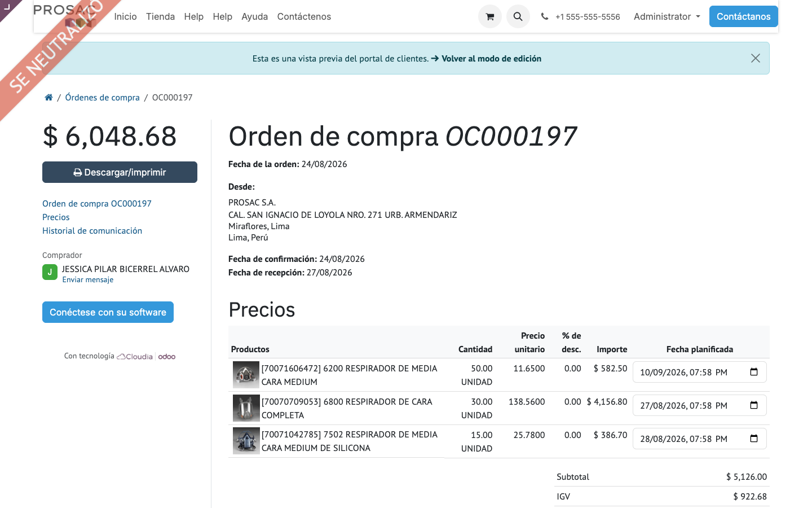This screenshot has height=508, width=812.
Task: Open the Administrator user dropdown
Action: [667, 16]
